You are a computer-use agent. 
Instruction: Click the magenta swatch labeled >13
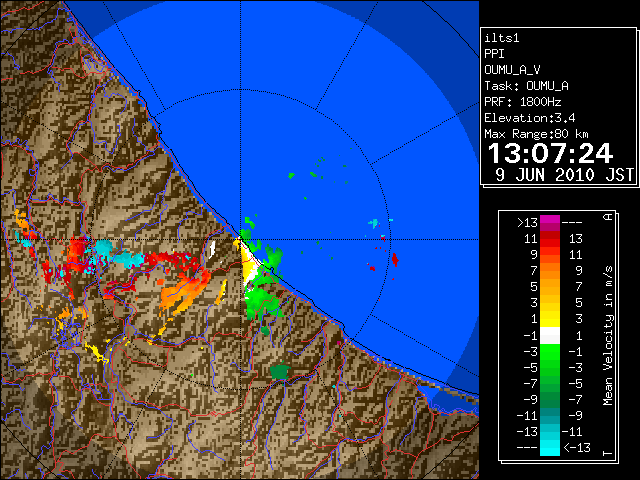coord(550,223)
